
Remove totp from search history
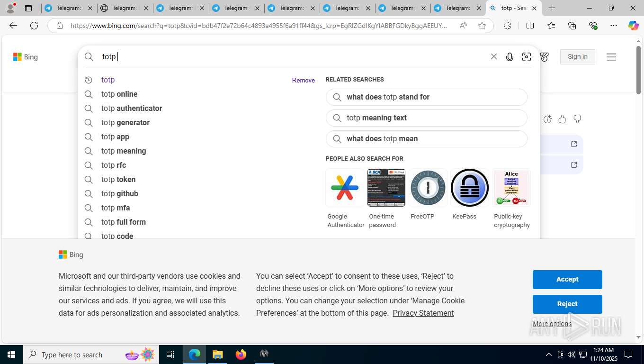click(304, 80)
